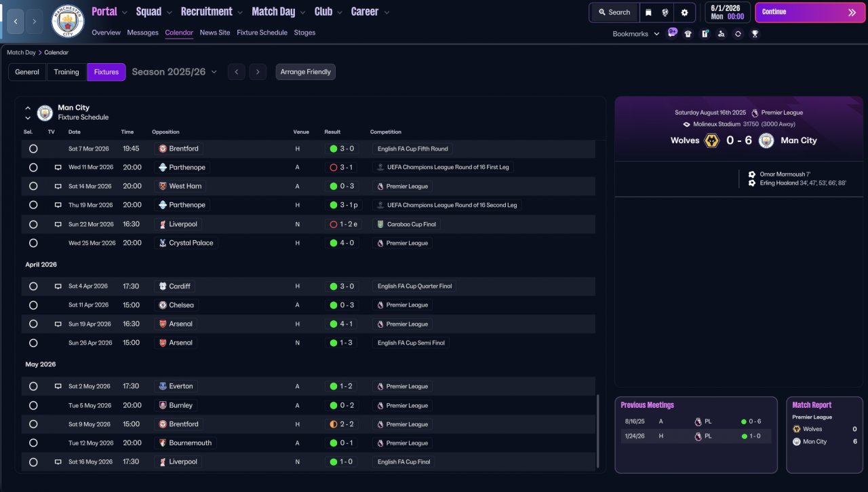Collapse the Man City fixture schedule with up chevron

coord(28,108)
